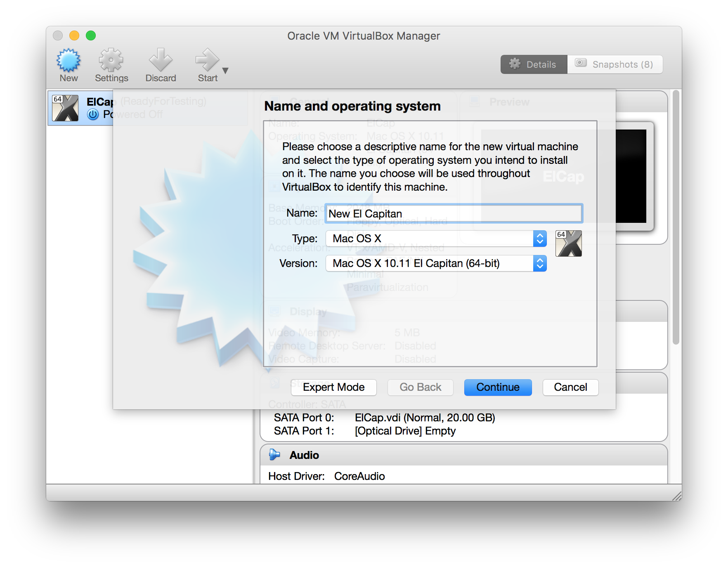
Task: Click Continue to proceed
Action: click(x=498, y=387)
